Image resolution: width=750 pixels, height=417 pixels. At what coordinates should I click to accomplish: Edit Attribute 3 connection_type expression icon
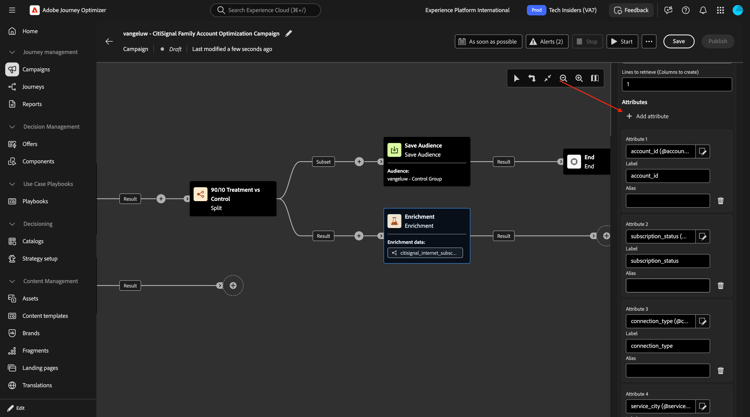click(x=703, y=321)
